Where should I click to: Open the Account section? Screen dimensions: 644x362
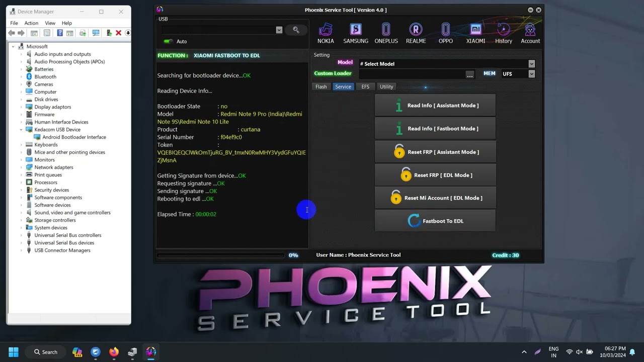pyautogui.click(x=530, y=33)
